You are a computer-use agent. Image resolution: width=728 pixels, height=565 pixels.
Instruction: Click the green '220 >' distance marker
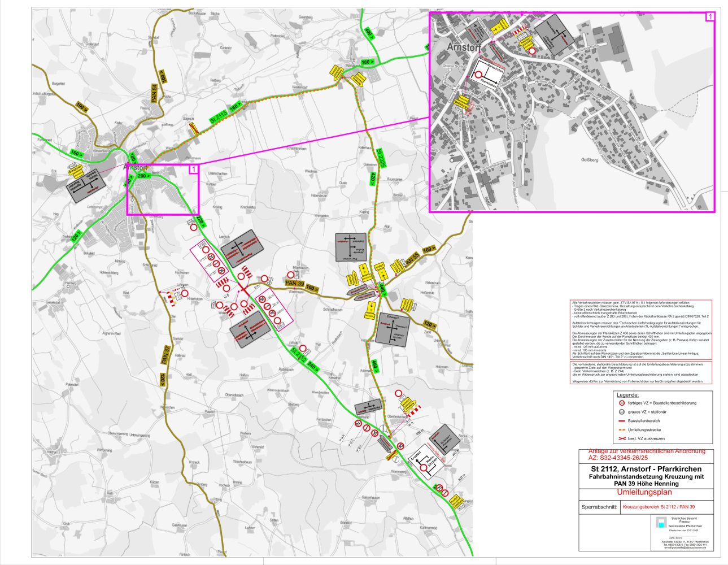click(202, 222)
